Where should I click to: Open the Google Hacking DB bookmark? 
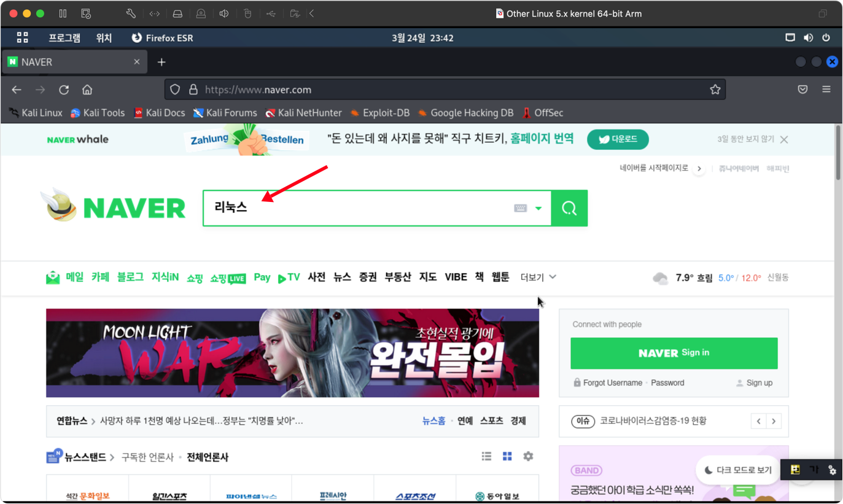pos(465,113)
